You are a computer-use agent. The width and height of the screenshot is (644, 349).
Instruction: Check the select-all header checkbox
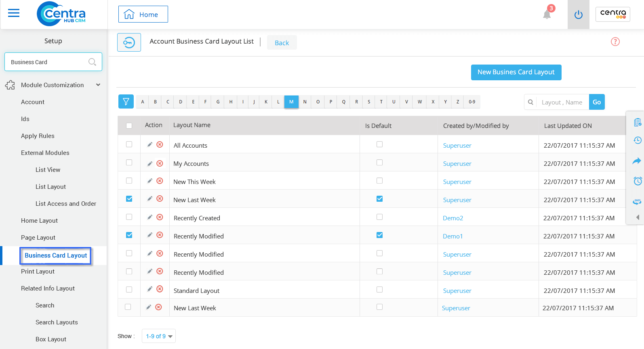point(129,125)
